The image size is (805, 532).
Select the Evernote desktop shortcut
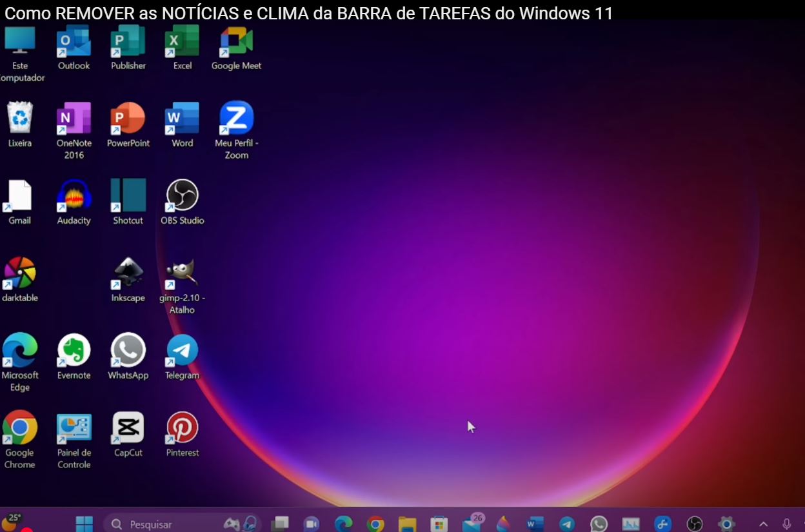(74, 357)
